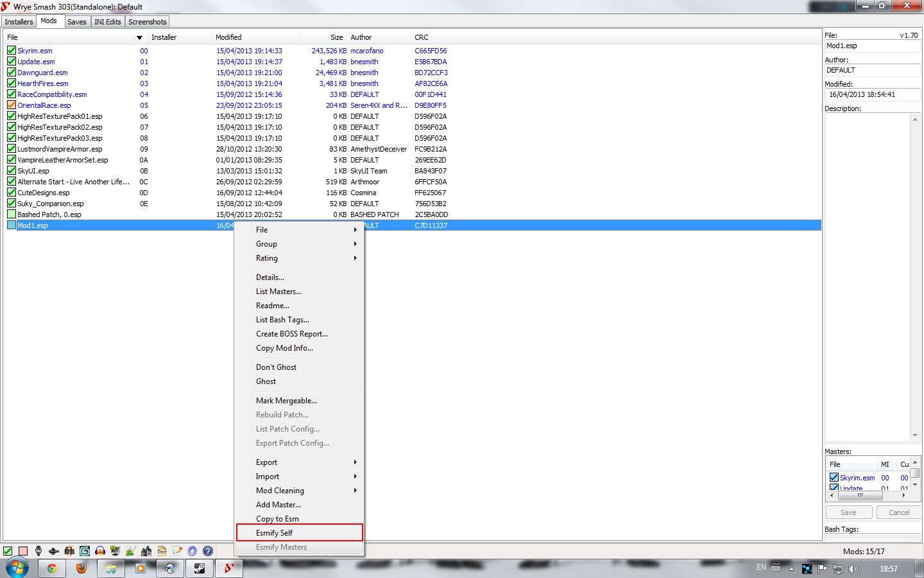The image size is (924, 578).
Task: Choose Add Master... menu entry
Action: pyautogui.click(x=300, y=505)
